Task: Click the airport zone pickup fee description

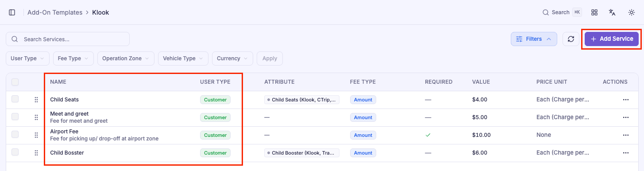Action: (104, 139)
